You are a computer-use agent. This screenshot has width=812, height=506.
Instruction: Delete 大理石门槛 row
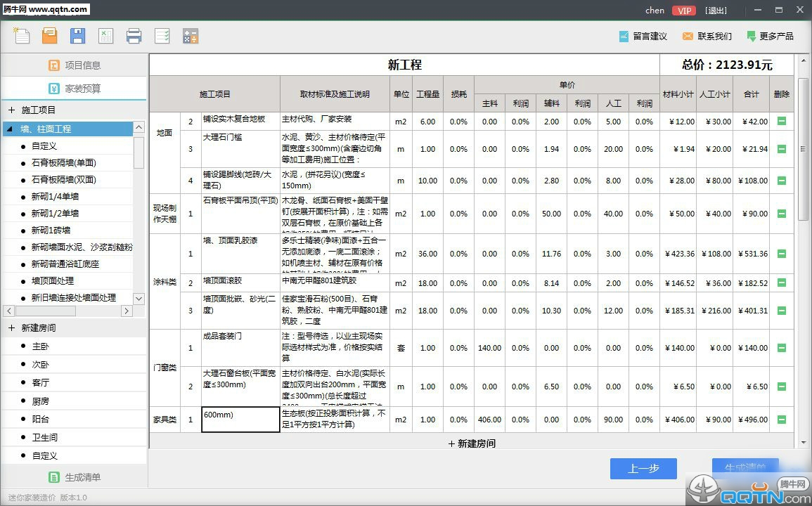click(x=782, y=149)
